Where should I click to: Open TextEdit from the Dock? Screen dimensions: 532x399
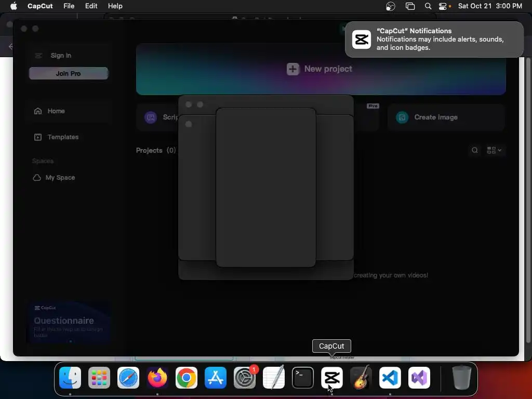pyautogui.click(x=274, y=378)
